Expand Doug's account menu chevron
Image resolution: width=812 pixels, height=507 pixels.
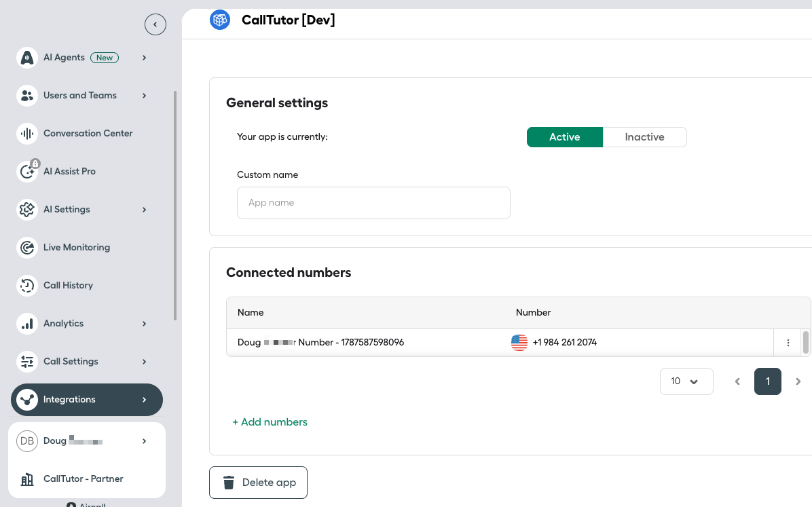click(145, 441)
